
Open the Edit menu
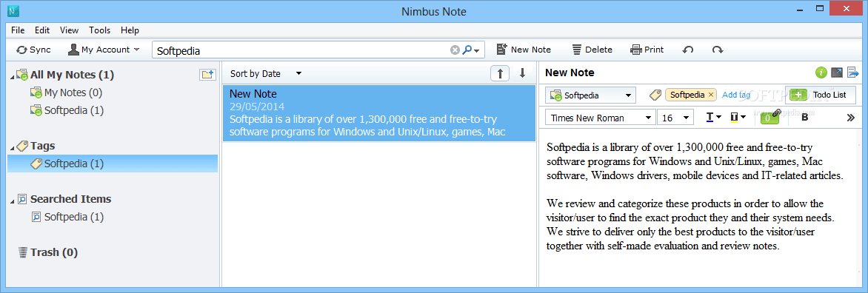click(x=42, y=30)
